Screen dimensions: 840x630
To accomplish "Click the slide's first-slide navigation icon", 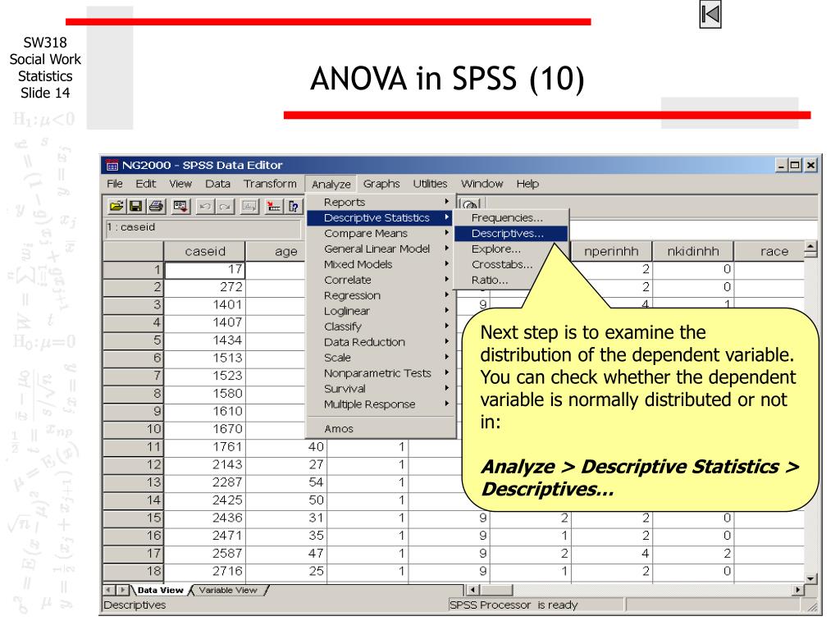I will (710, 15).
